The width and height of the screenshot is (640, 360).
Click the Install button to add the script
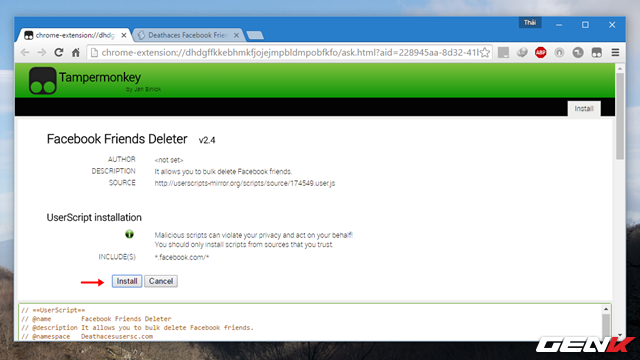127,281
